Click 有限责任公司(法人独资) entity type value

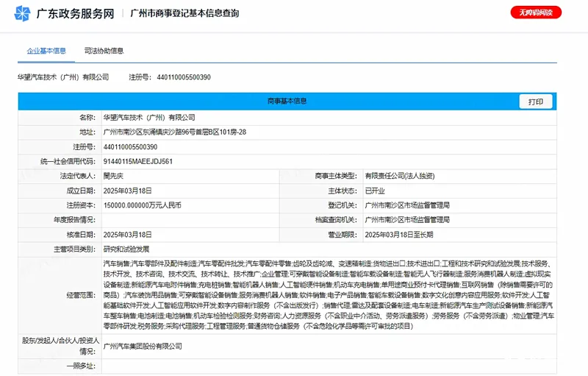coord(400,176)
